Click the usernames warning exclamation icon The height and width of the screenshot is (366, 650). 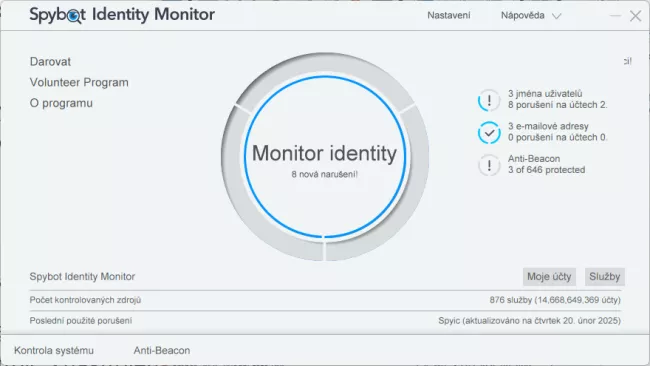(489, 100)
